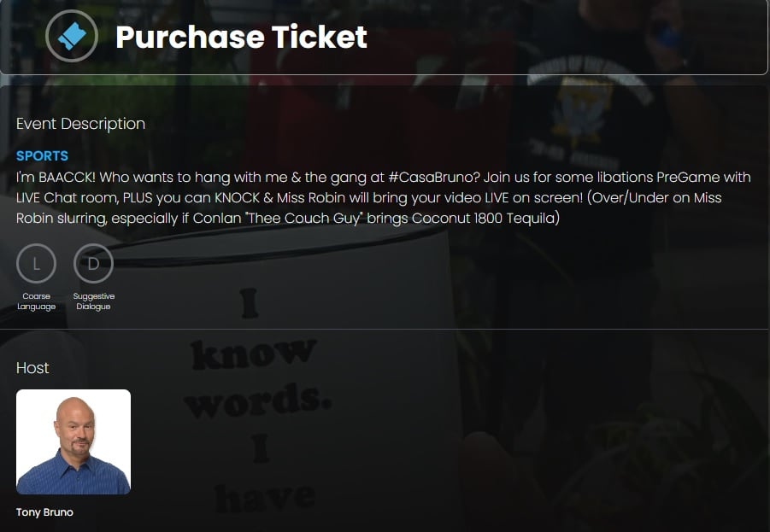Click "Coconut 1800 Tequila" in the description
770x532 pixels.
(484, 219)
